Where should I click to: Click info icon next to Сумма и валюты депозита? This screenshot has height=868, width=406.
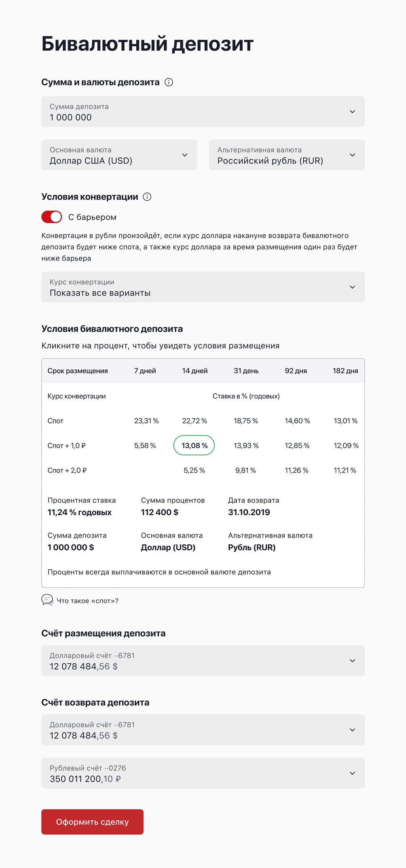pos(169,83)
